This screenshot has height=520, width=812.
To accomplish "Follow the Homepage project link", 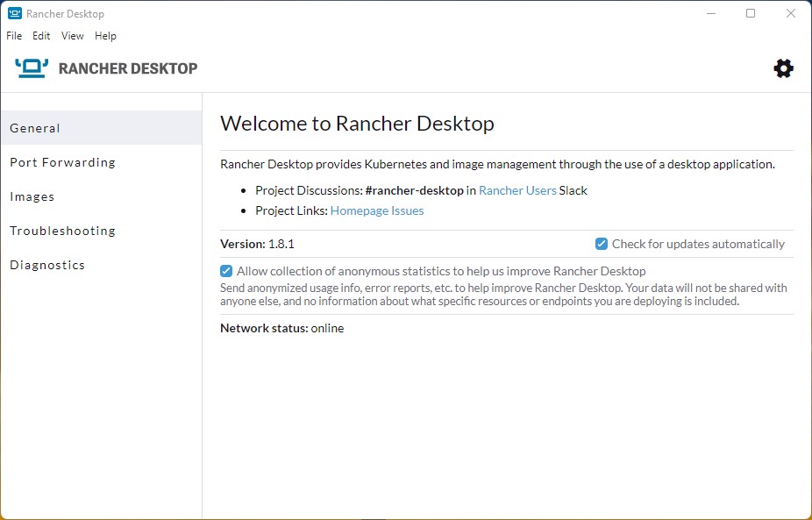I will [360, 210].
